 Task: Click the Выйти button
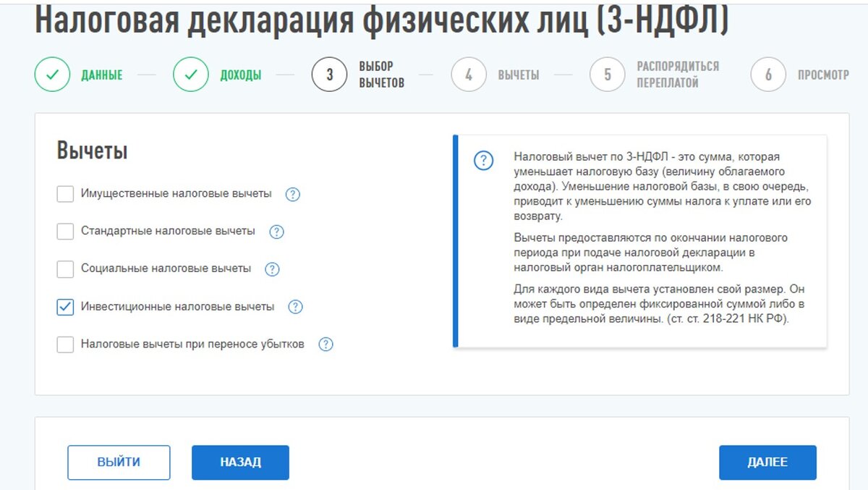tap(119, 462)
